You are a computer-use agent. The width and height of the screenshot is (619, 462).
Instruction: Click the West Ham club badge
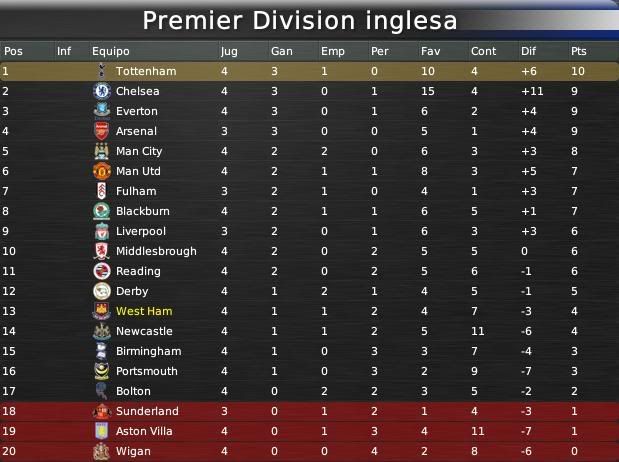[x=102, y=311]
